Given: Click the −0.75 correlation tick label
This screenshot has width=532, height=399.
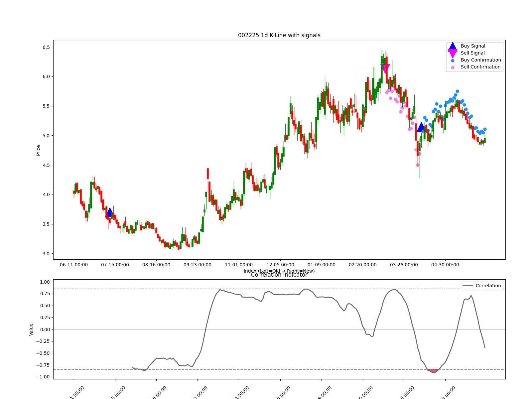Looking at the screenshot, I should (x=43, y=365).
